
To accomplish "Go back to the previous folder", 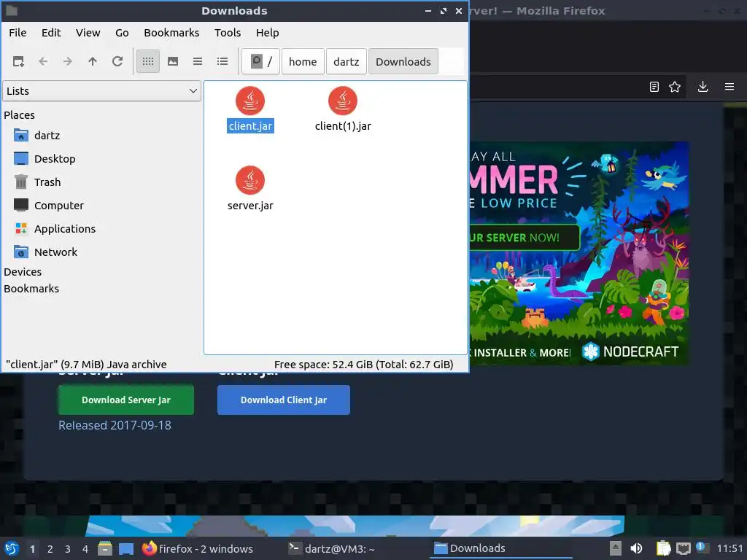I will 43,61.
